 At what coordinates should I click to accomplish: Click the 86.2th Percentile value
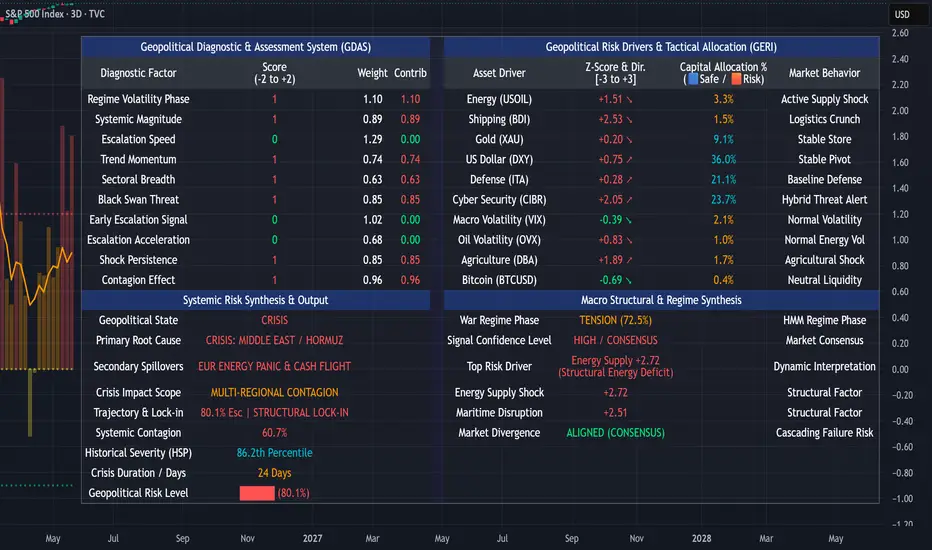pos(274,453)
